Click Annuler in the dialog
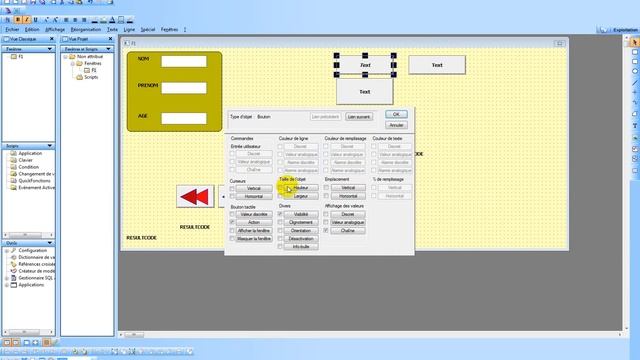 pyautogui.click(x=396, y=125)
